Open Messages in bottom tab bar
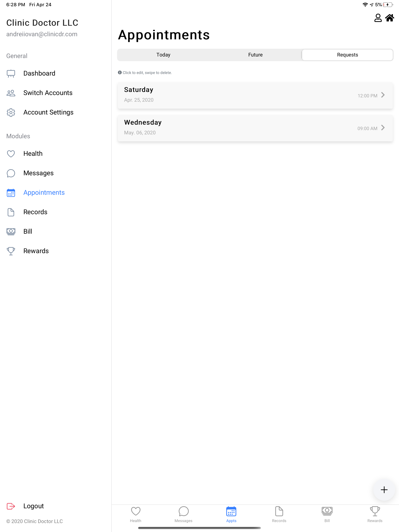This screenshot has height=532, width=399. [183, 514]
